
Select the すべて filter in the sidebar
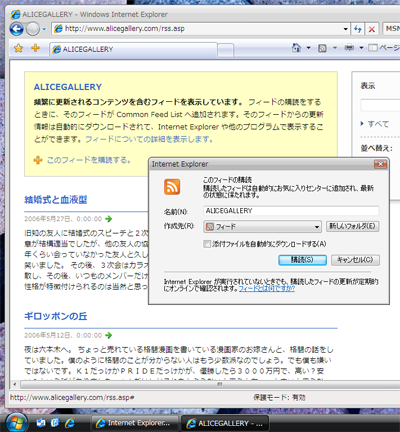pyautogui.click(x=378, y=124)
